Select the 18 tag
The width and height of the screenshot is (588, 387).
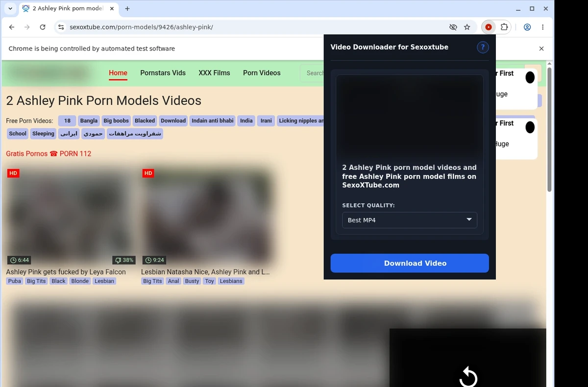[x=67, y=121]
